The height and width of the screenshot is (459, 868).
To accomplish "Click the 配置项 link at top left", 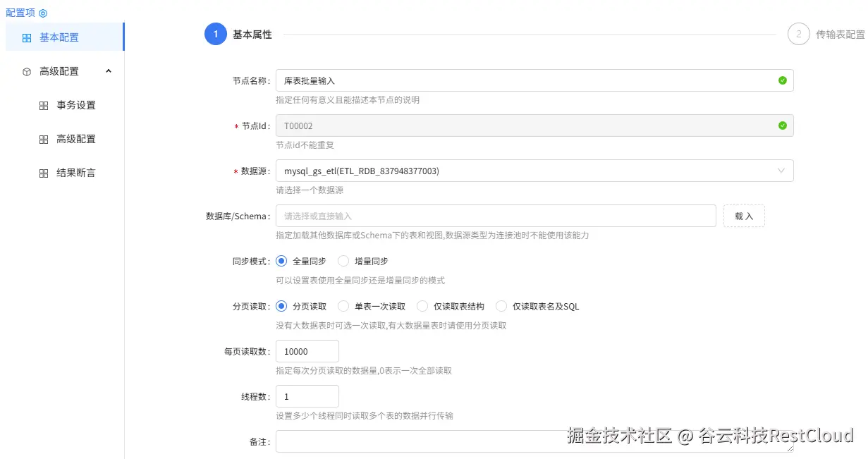I will (20, 12).
